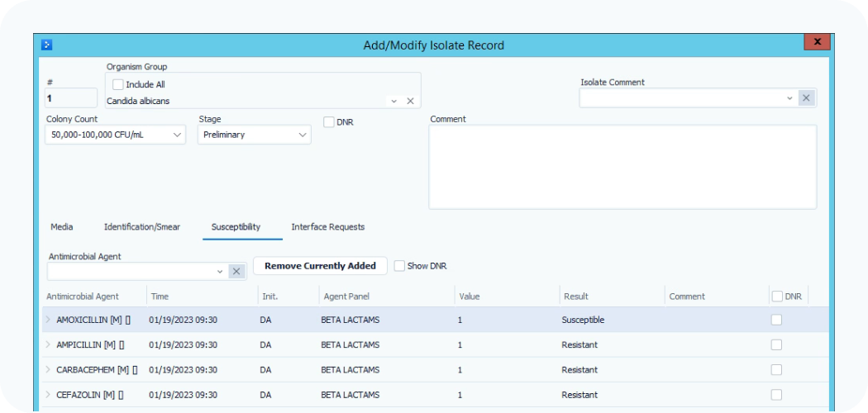Clear the Organism Group selection
Viewport: 868px width, 413px height.
click(x=410, y=101)
